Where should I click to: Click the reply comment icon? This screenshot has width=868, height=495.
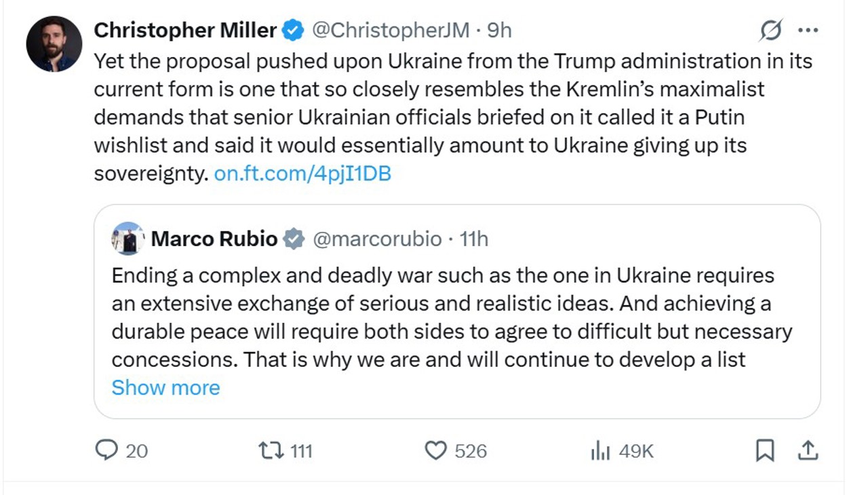pyautogui.click(x=106, y=450)
